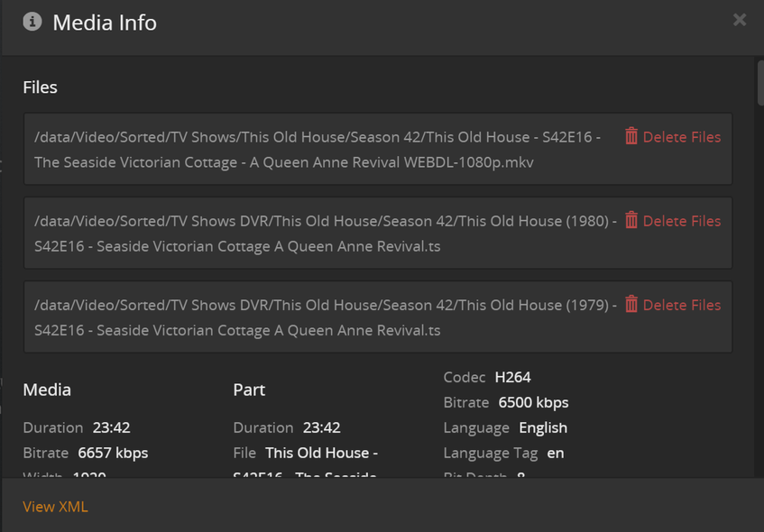Click Delete Files text for the 1980 recording
Image resolution: width=764 pixels, height=532 pixels.
click(682, 221)
